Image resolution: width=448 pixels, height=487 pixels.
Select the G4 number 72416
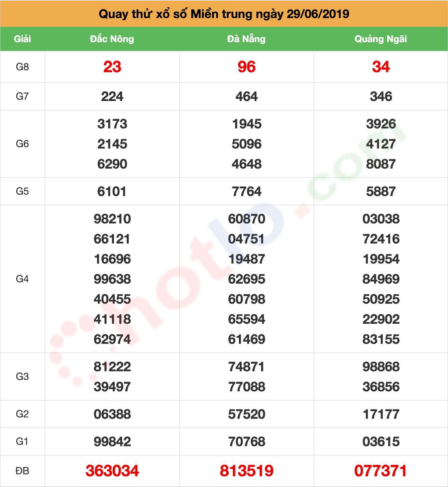[381, 239]
